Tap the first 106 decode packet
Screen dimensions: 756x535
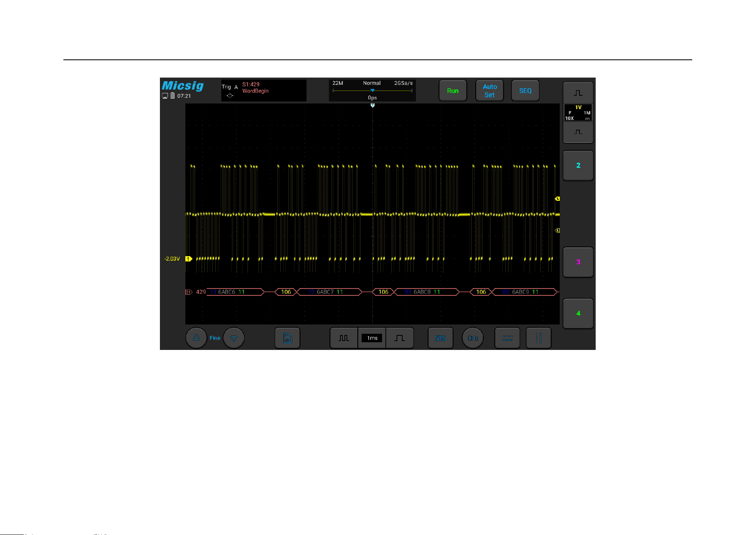coord(286,292)
